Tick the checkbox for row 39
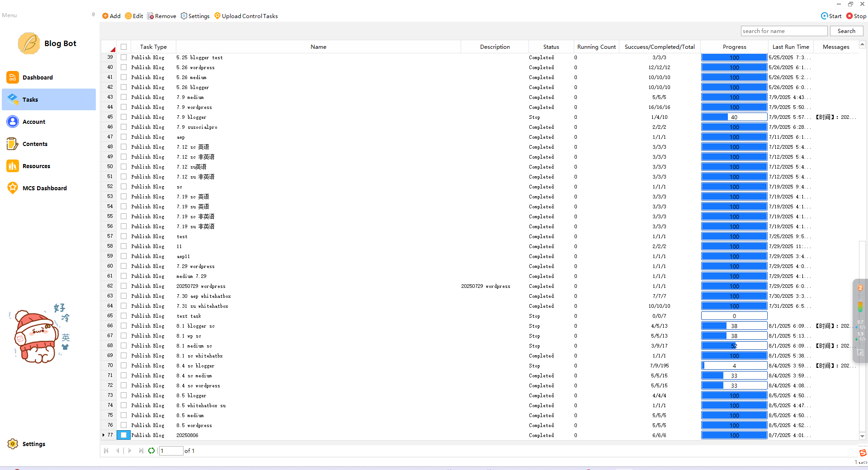868x470 pixels. click(x=123, y=57)
